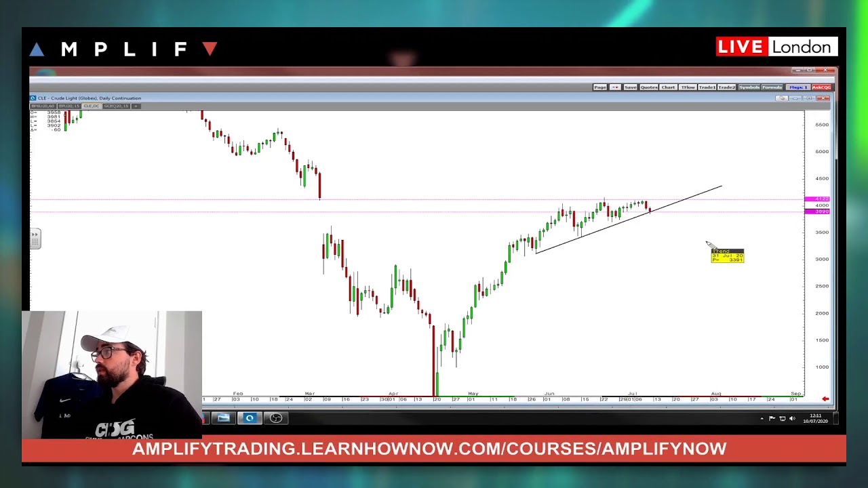This screenshot has height=488, width=868.
Task: Click the action center flag tray icon
Action: coord(772,418)
